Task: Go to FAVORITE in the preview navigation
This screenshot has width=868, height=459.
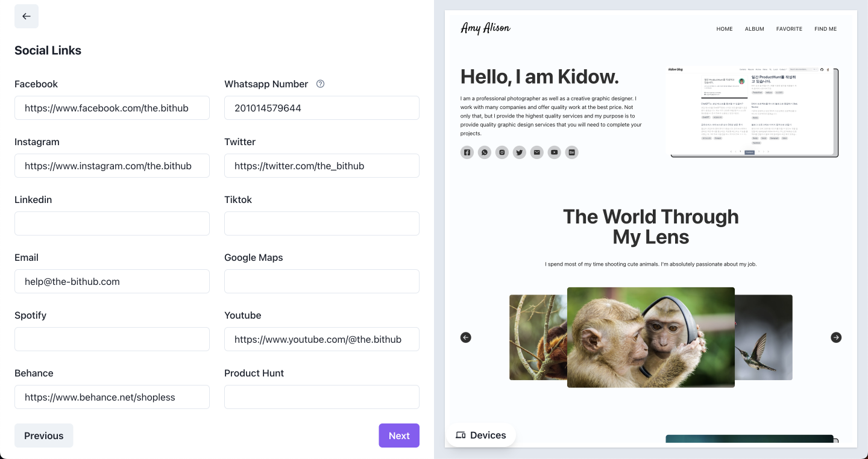Action: [789, 29]
